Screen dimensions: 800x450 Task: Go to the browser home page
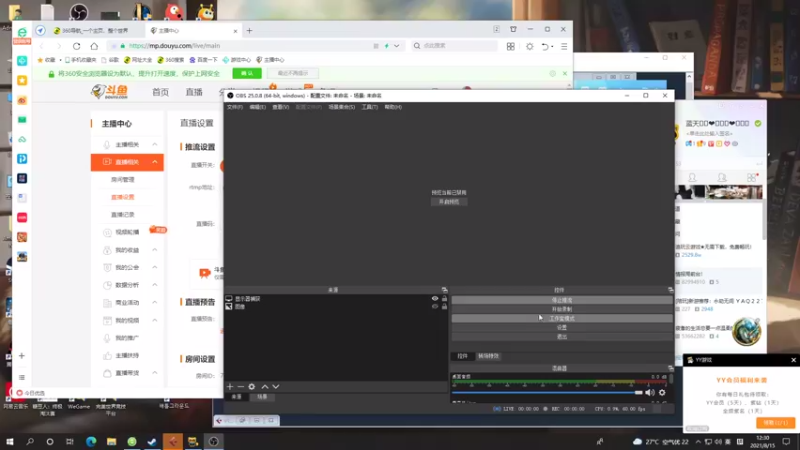pos(94,46)
